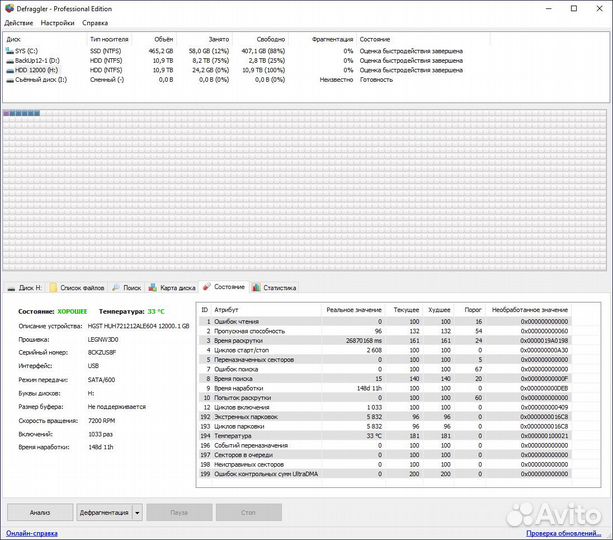This screenshot has width=613, height=540.
Task: Select the Циклов парковки attribute row
Action: click(385, 427)
